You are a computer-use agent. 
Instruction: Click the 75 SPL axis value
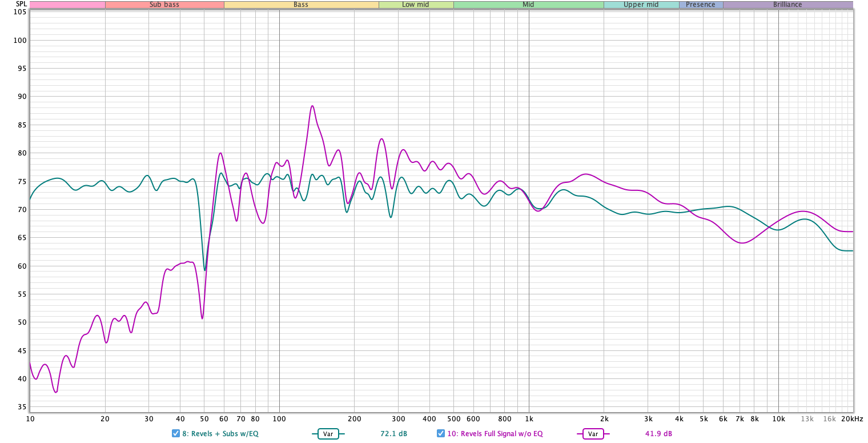[22, 181]
